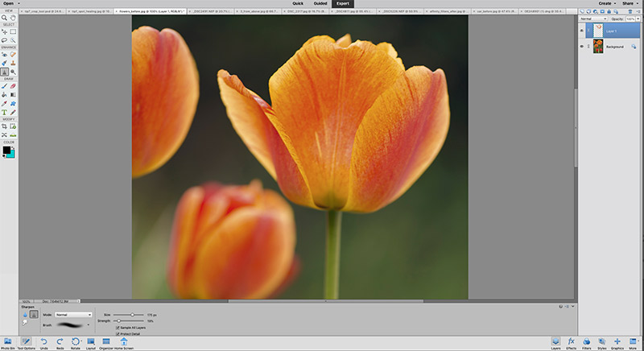Toggle Protect Detail checkbox
The width and height of the screenshot is (644, 351).
tap(118, 334)
